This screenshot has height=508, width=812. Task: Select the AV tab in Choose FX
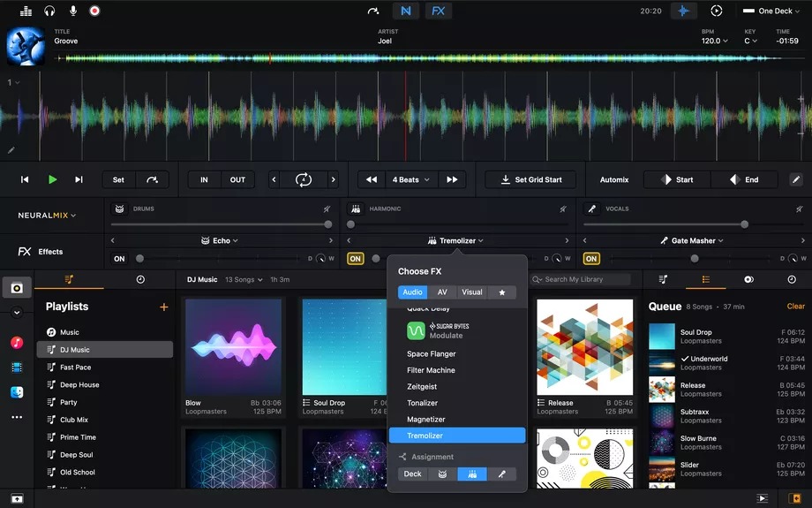click(441, 292)
